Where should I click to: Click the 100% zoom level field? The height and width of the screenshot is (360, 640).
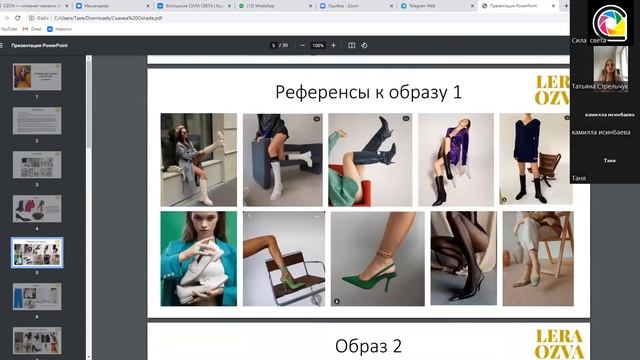tap(318, 45)
